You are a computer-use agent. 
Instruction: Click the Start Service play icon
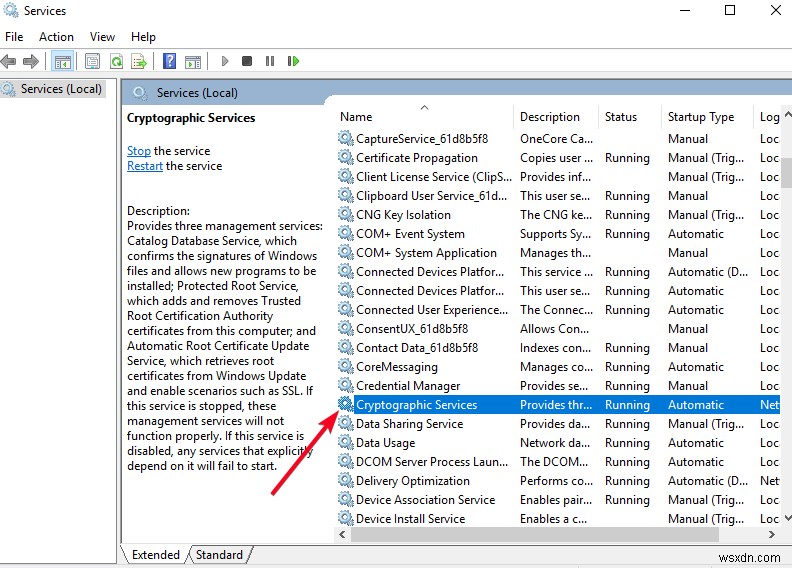click(x=225, y=62)
